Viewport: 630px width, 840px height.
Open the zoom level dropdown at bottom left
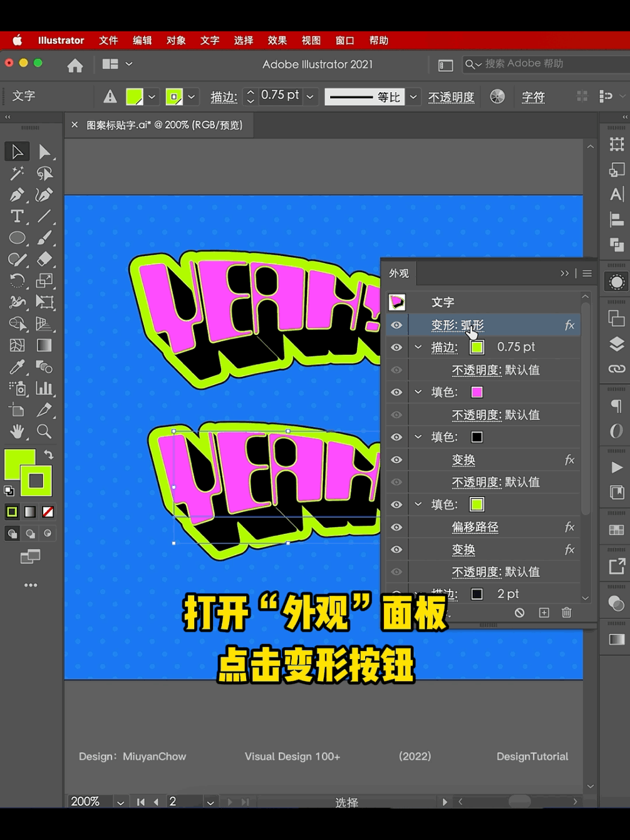(120, 801)
